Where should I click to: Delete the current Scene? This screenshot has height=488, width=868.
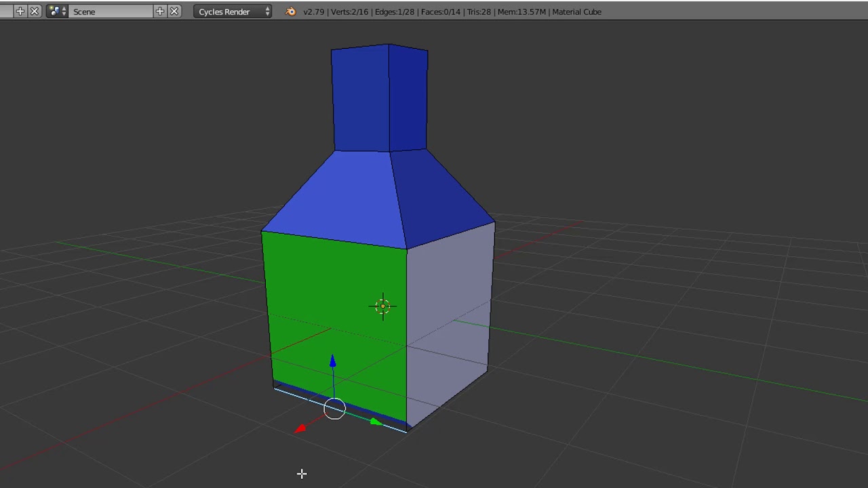coord(174,12)
